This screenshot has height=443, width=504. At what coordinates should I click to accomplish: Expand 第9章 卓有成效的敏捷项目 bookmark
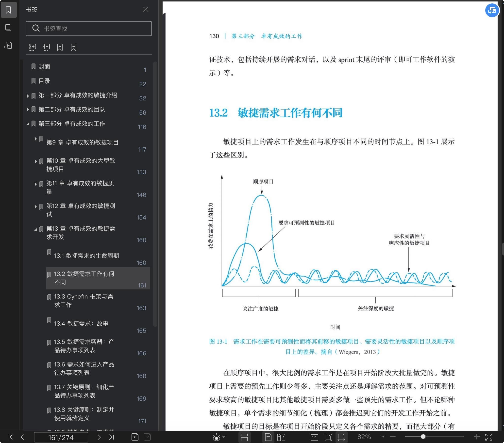point(35,139)
